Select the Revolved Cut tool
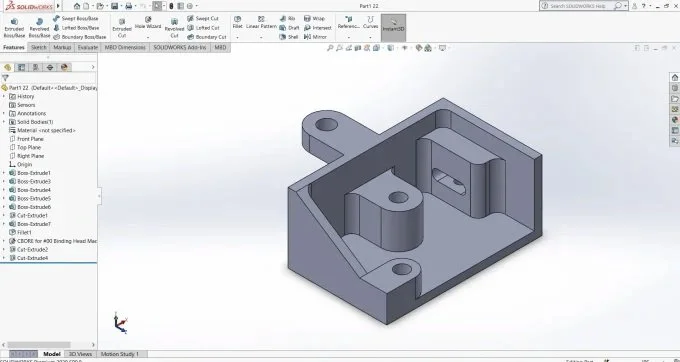680x362 pixels. [174, 28]
